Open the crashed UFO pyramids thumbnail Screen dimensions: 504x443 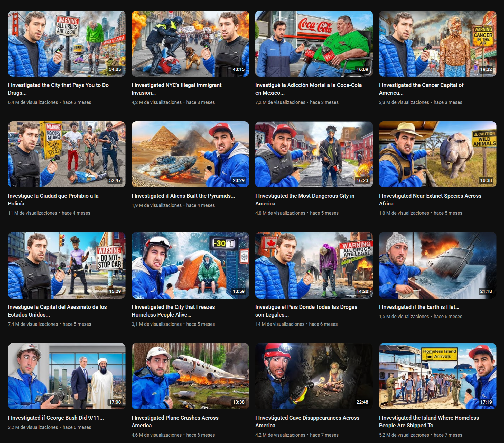pos(190,154)
